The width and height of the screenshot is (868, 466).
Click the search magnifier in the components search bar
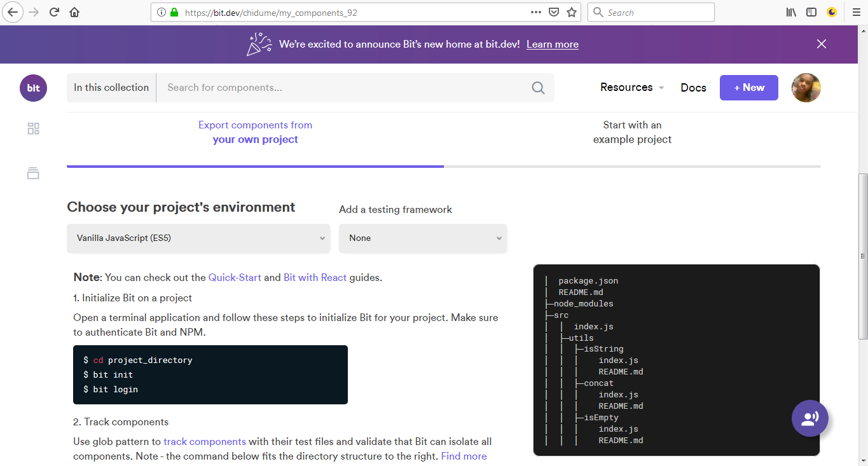pyautogui.click(x=537, y=87)
